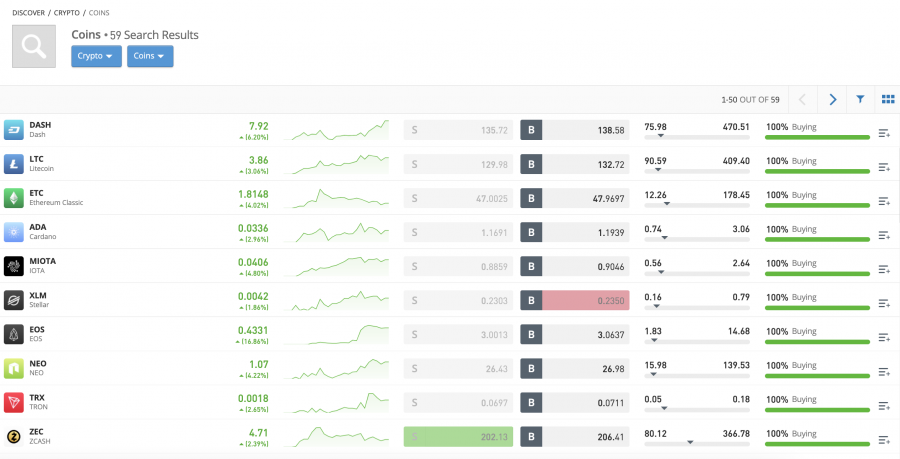This screenshot has width=900, height=459.
Task: Open the Coins dropdown filter
Action: 150,56
